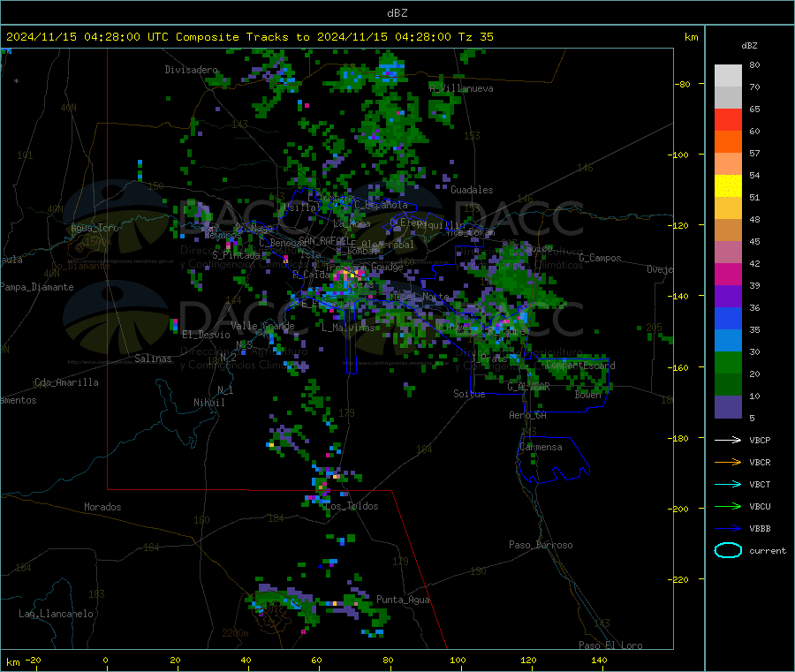The image size is (795, 672).
Task: Click the green VBCU arrow in legend
Action: [x=728, y=506]
